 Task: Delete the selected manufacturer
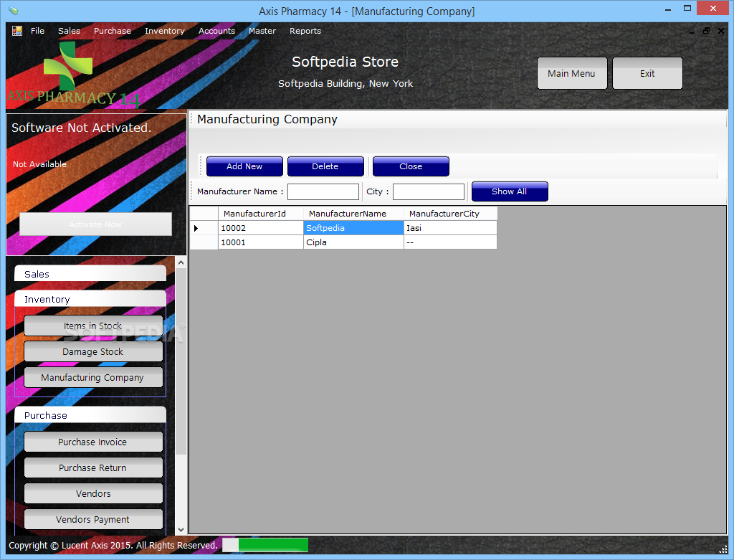pos(325,166)
